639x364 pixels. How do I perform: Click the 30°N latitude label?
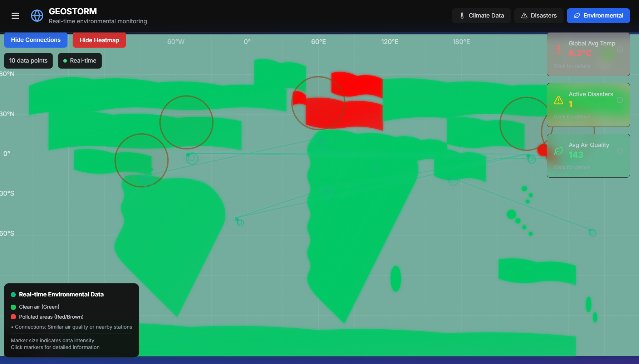pos(7,114)
